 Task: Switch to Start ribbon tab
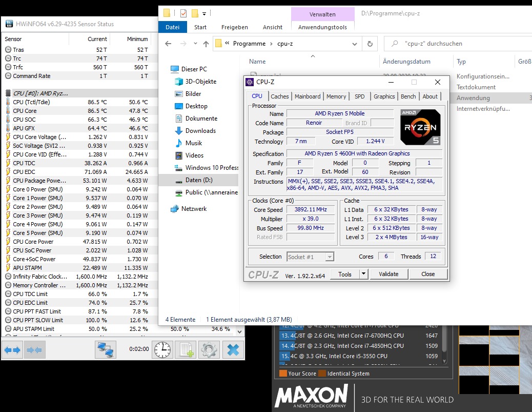[x=200, y=27]
